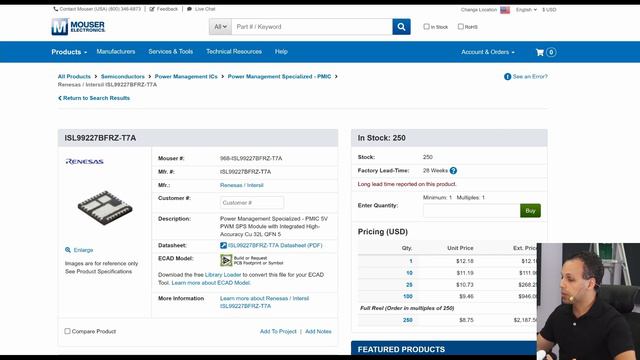Open the Technical Resources menu

click(234, 51)
